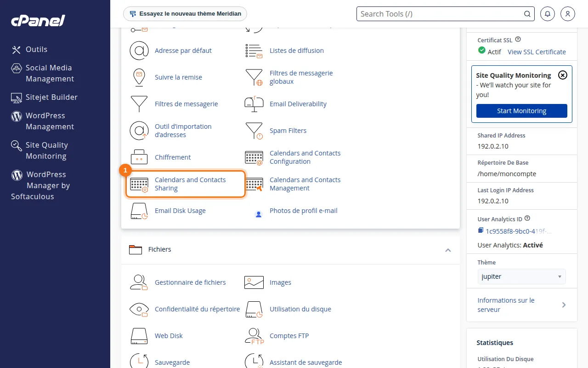Open WordPress Manager by Softaculous
Viewport: 588px width, 368px height.
(40, 185)
